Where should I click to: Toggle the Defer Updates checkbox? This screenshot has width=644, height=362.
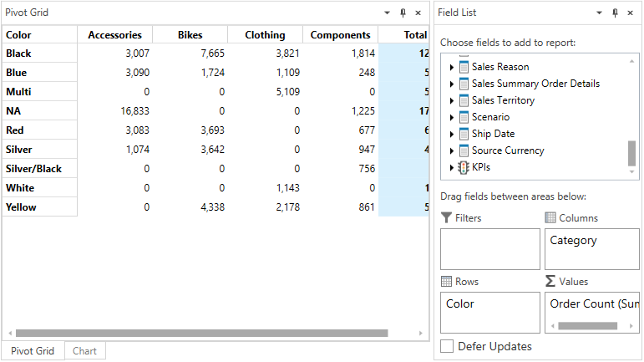point(447,346)
